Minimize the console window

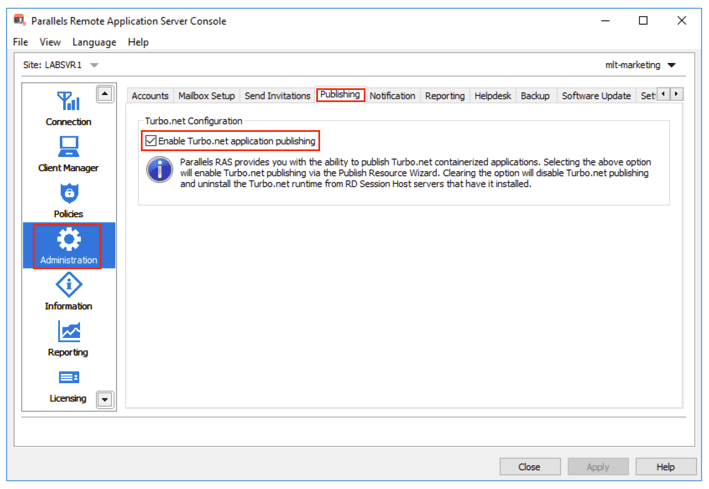pos(605,21)
